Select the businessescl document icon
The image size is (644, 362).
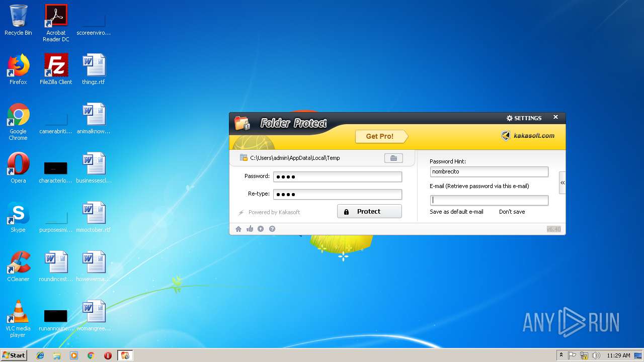pyautogui.click(x=94, y=168)
